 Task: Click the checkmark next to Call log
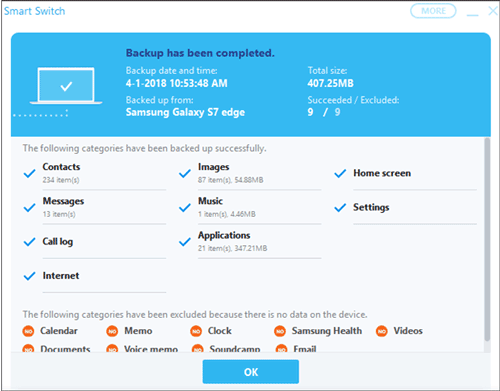[29, 242]
